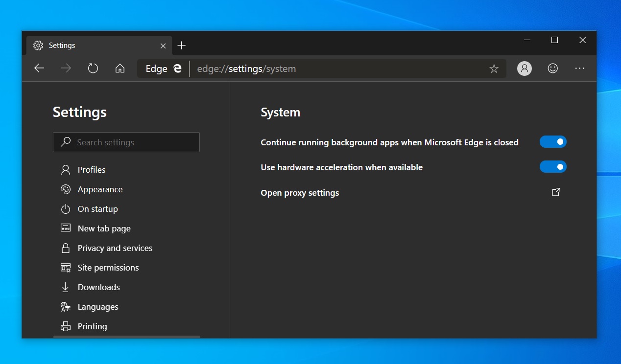Open a new browser tab

pos(181,45)
